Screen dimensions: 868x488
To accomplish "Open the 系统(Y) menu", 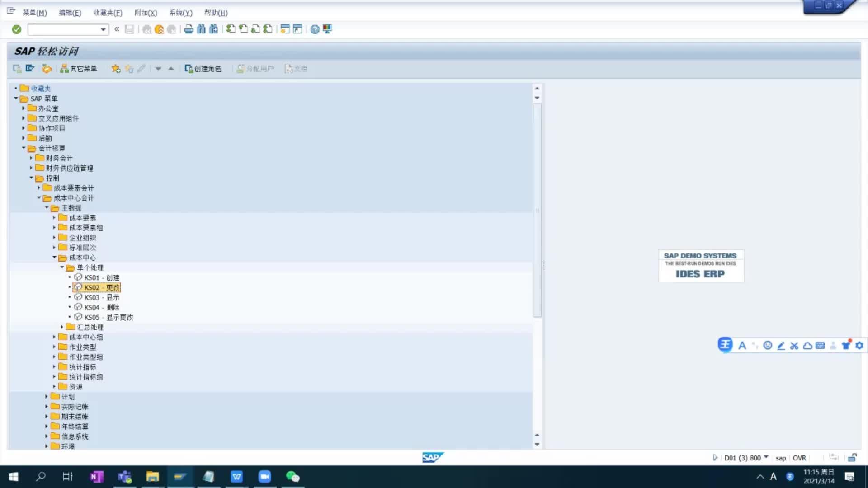I will [x=181, y=13].
